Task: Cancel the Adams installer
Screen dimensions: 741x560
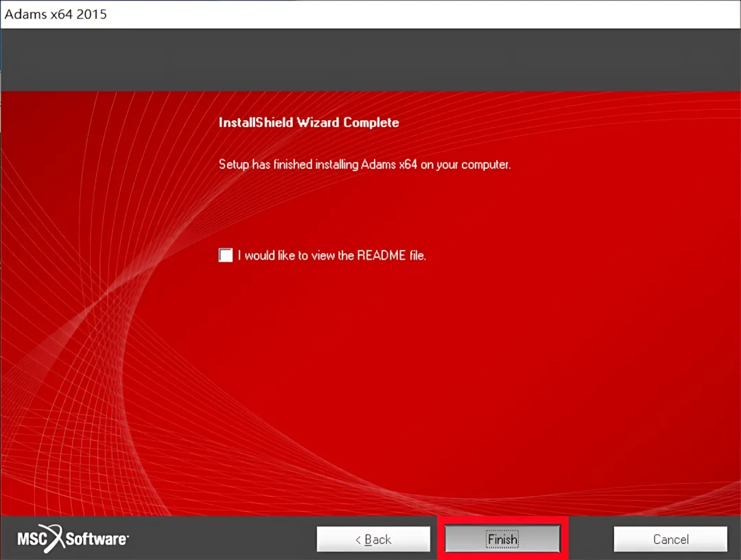Action: [670, 539]
